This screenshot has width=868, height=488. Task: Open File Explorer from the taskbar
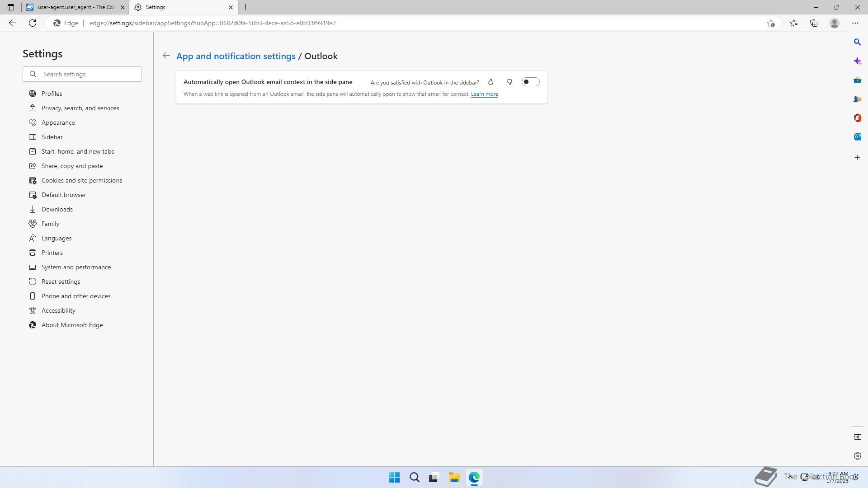(454, 477)
